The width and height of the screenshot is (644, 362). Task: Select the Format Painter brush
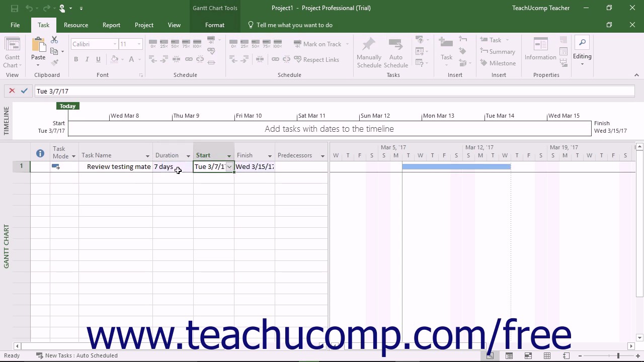(x=54, y=63)
